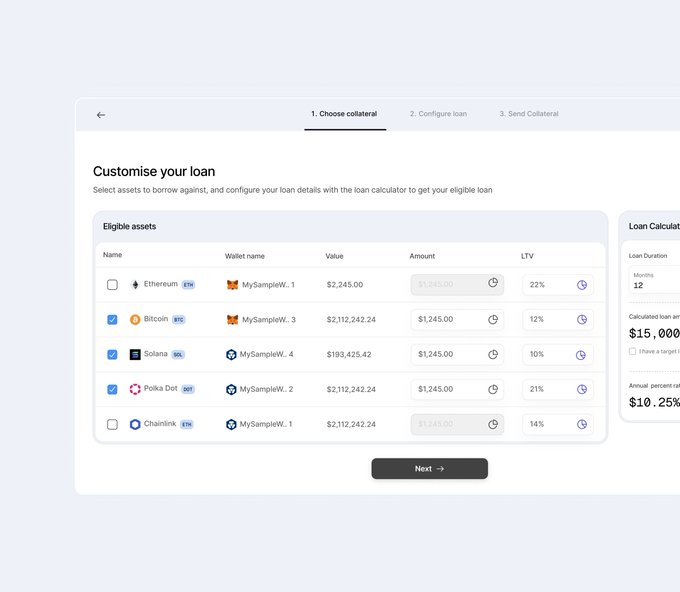Click MetaMask fox icon in Ethereum row
The height and width of the screenshot is (592, 680).
pos(232,285)
